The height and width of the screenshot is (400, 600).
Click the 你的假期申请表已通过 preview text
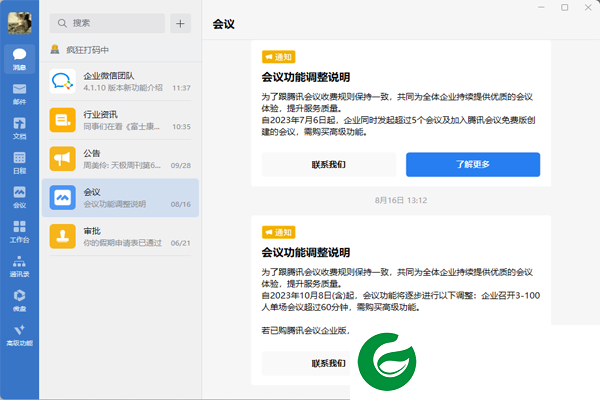coord(122,243)
